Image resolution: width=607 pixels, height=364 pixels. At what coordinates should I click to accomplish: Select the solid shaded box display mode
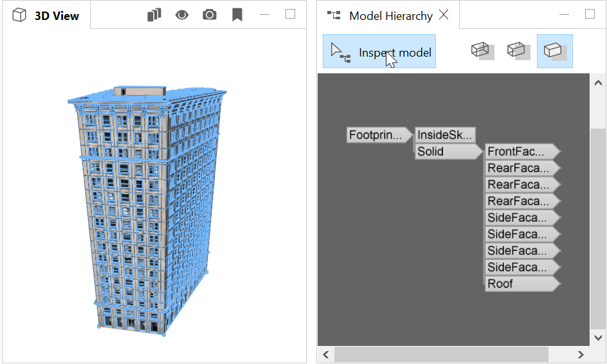(x=554, y=51)
